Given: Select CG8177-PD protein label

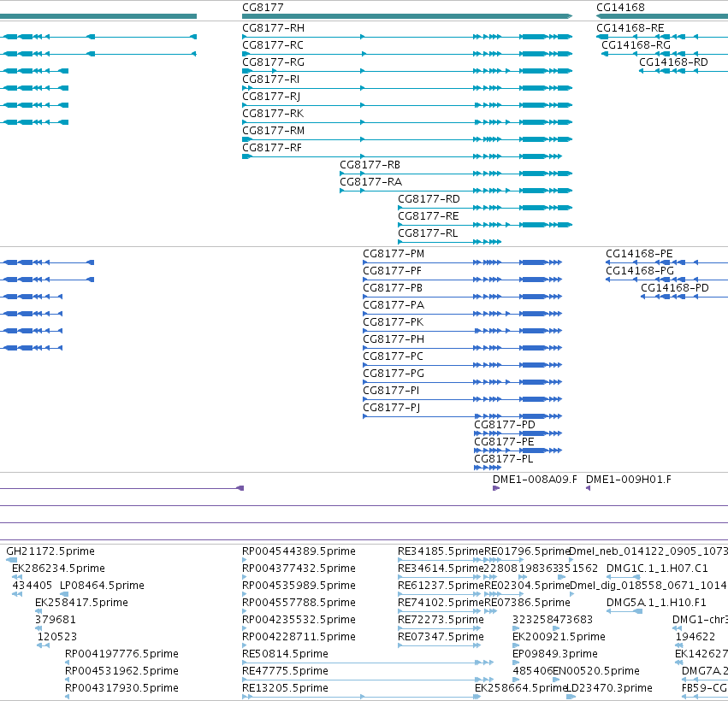Looking at the screenshot, I should (505, 425).
